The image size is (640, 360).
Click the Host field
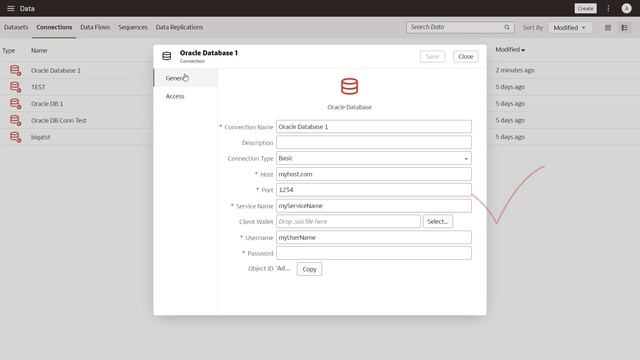click(374, 174)
